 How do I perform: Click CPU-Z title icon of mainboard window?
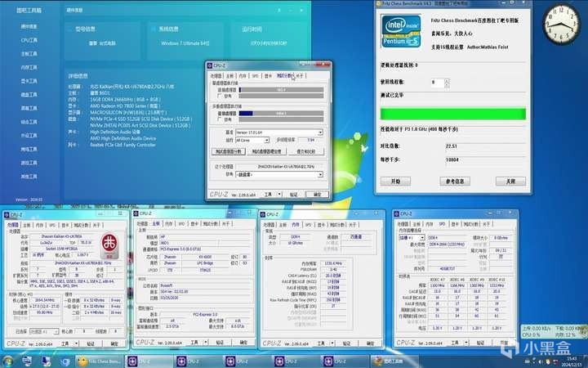(136, 213)
